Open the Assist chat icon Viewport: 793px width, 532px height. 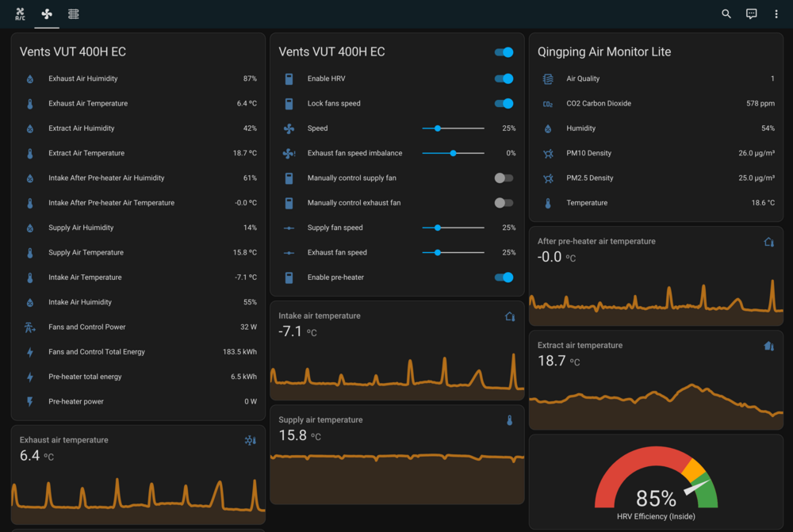click(x=751, y=13)
